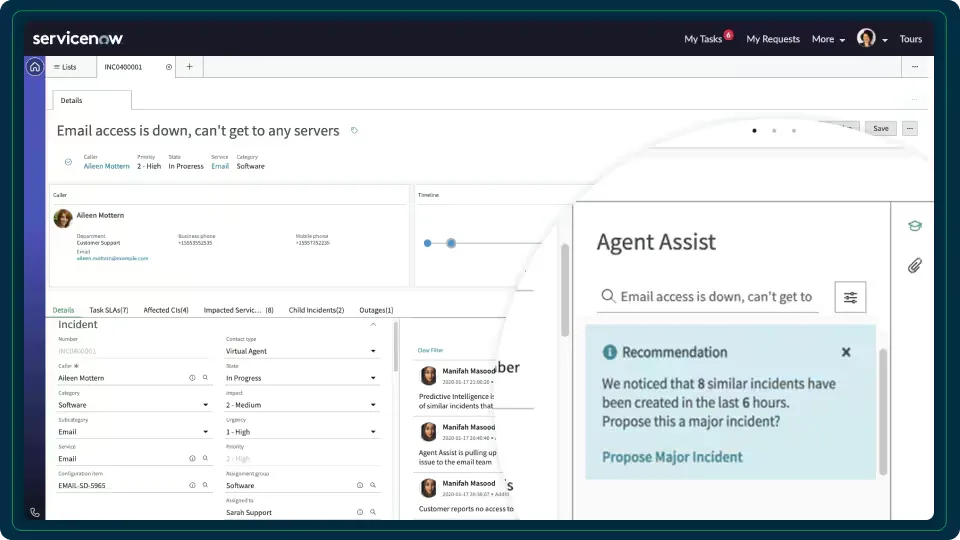Open the Contact type Virtual Agent dropdown
960x540 pixels.
pos(301,351)
